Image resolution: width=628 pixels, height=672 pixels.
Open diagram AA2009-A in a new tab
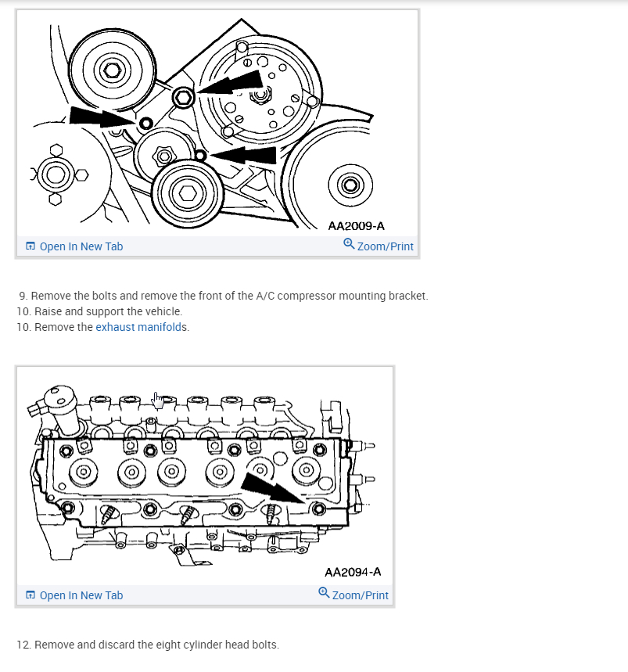(81, 246)
